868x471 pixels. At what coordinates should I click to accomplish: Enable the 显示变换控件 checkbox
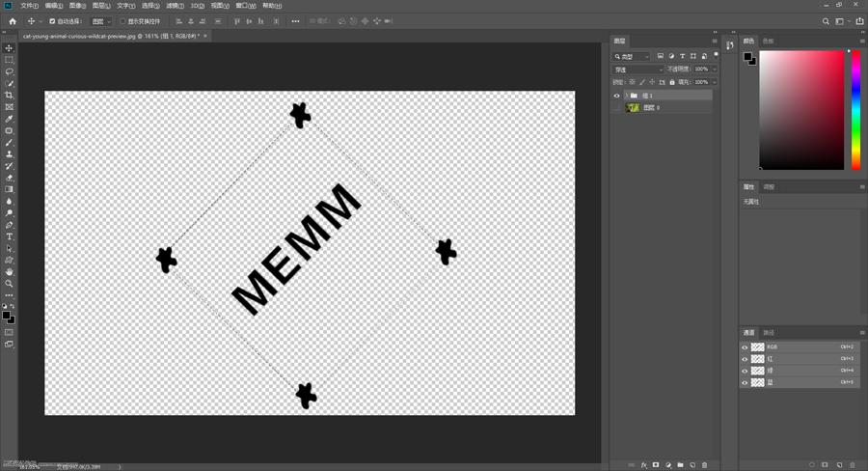pyautogui.click(x=122, y=20)
